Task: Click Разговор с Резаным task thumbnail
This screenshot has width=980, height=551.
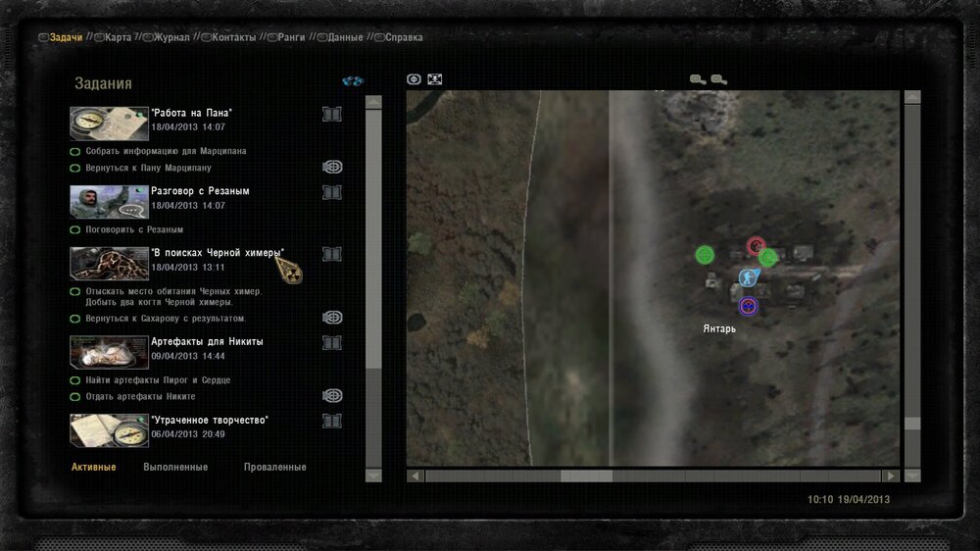Action: point(109,201)
